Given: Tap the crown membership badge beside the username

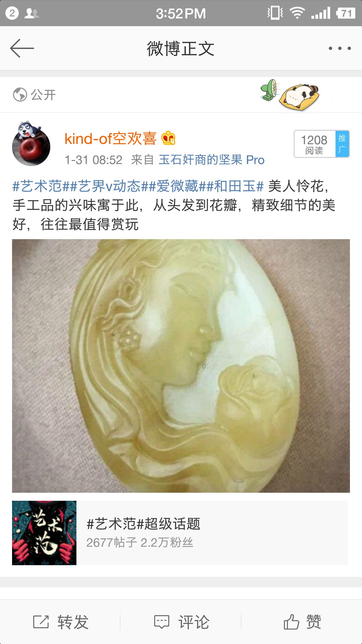Looking at the screenshot, I should click(x=168, y=138).
